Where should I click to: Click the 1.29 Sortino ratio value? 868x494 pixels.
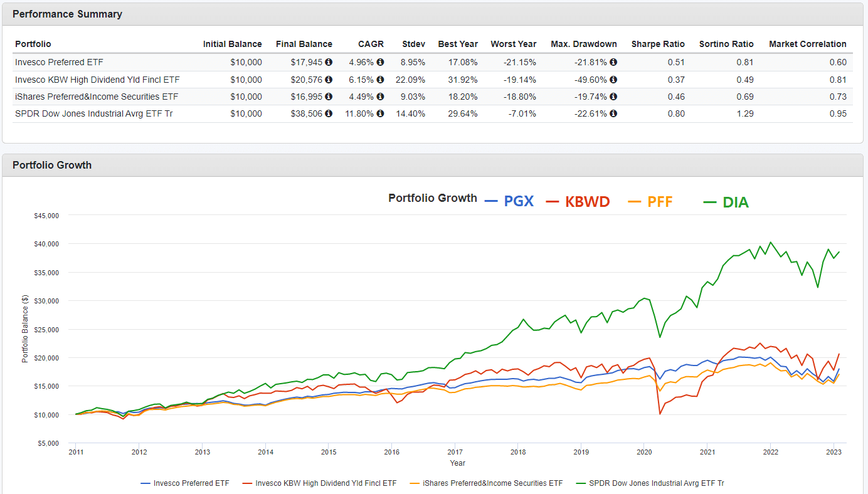coord(746,113)
